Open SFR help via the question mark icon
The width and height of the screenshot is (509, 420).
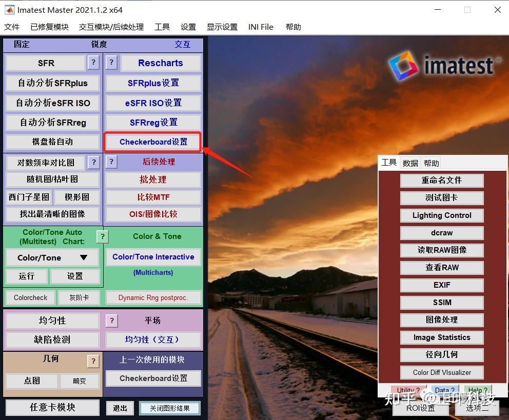93,63
